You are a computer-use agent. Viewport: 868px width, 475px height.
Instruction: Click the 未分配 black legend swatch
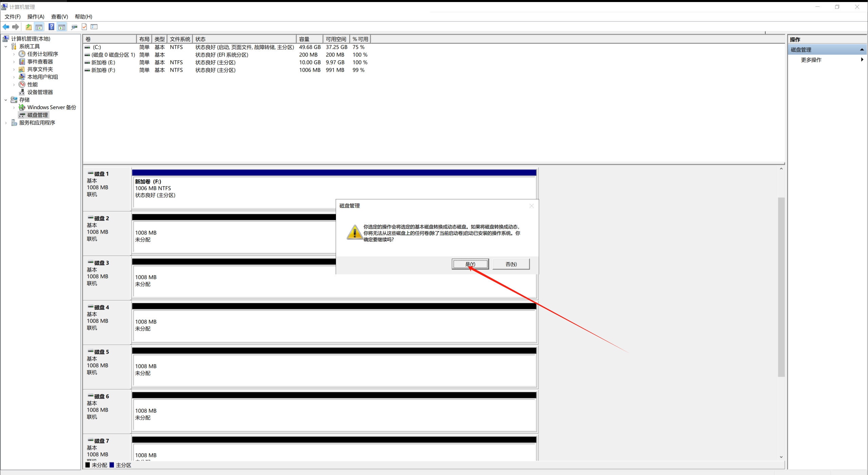coord(88,465)
